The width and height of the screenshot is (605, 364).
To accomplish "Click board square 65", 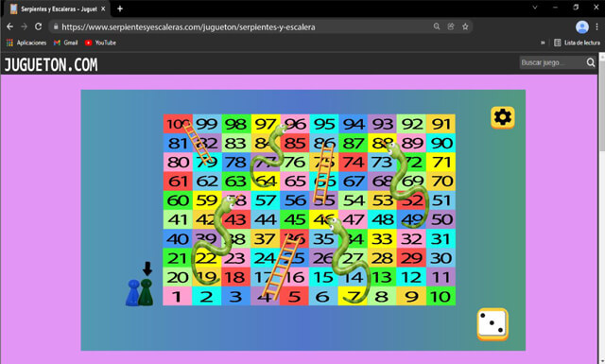I will [294, 182].
